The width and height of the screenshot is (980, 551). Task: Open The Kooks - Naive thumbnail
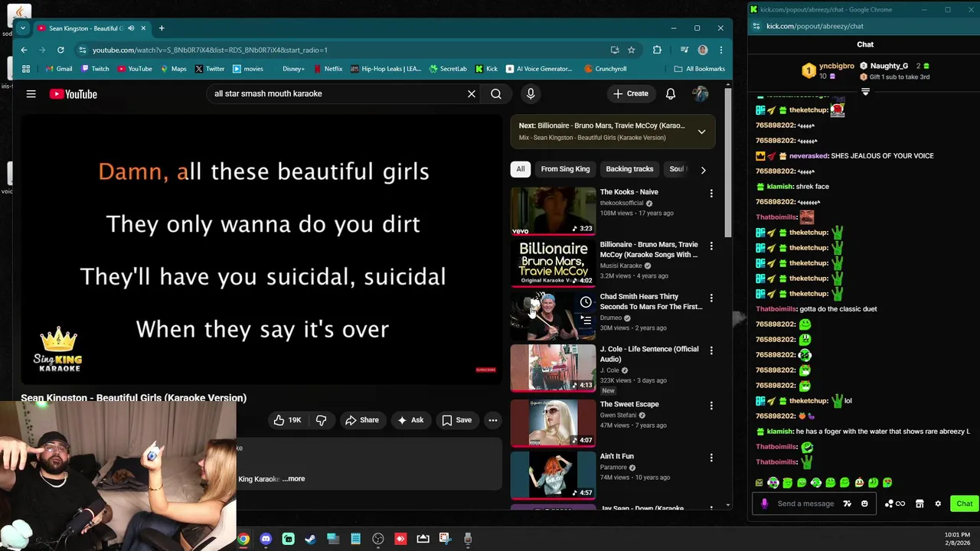coord(553,210)
